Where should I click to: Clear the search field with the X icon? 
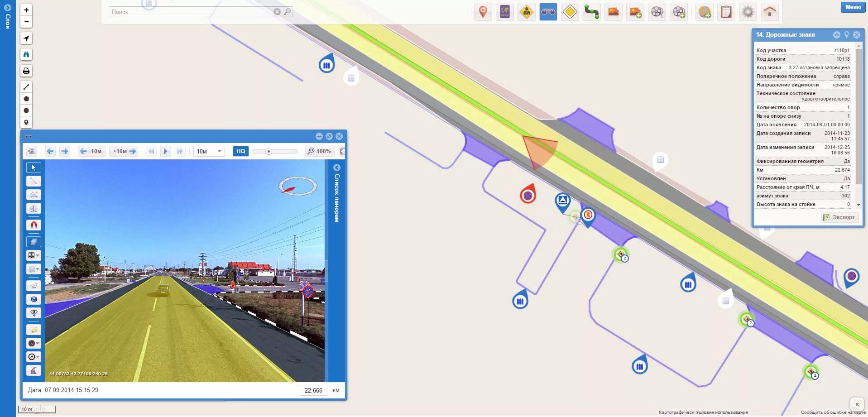tap(277, 12)
